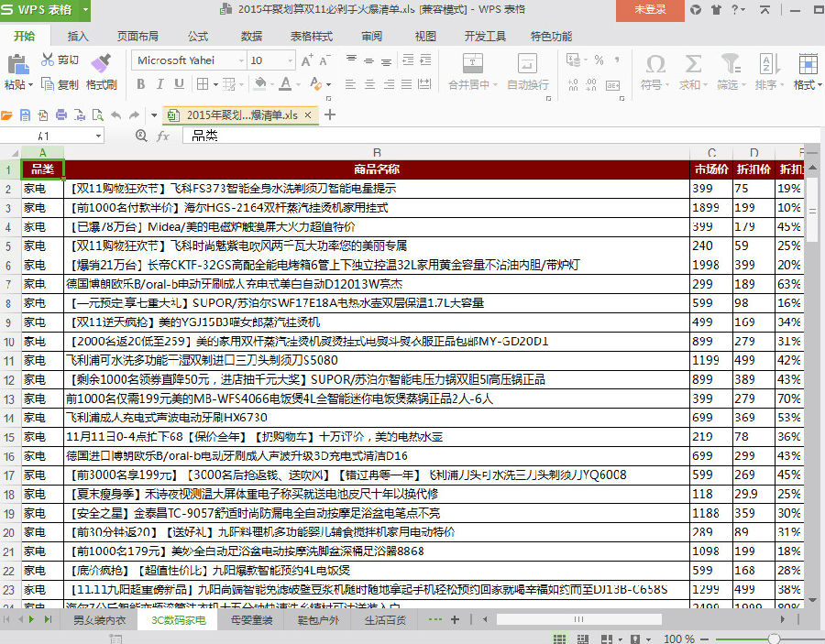
Task: Decrease font size with A- icon
Action: click(325, 60)
